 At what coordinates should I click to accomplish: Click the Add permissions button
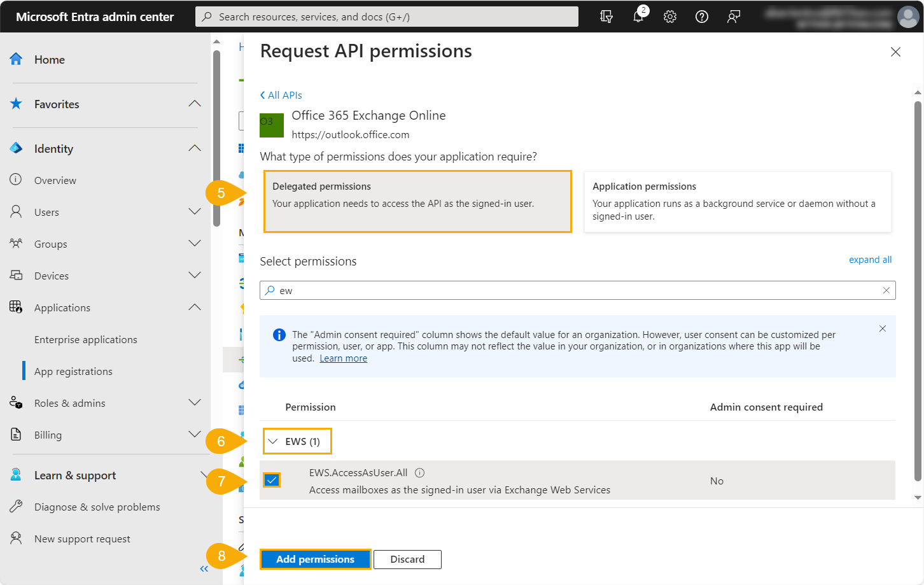click(315, 559)
